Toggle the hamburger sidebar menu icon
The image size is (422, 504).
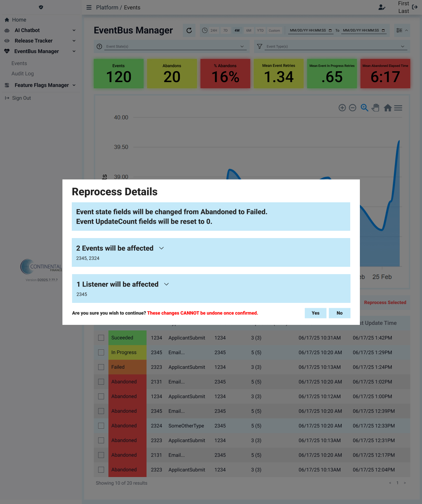(89, 7)
